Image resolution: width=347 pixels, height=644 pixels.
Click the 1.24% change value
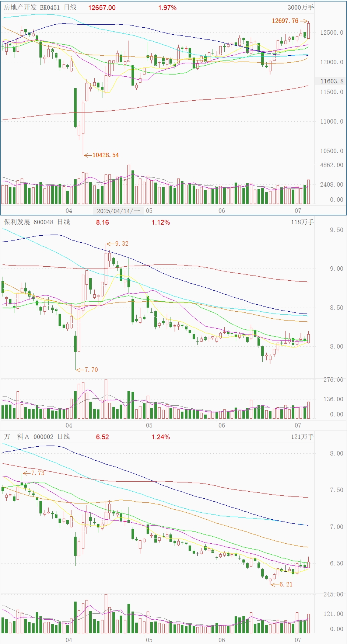click(x=161, y=437)
